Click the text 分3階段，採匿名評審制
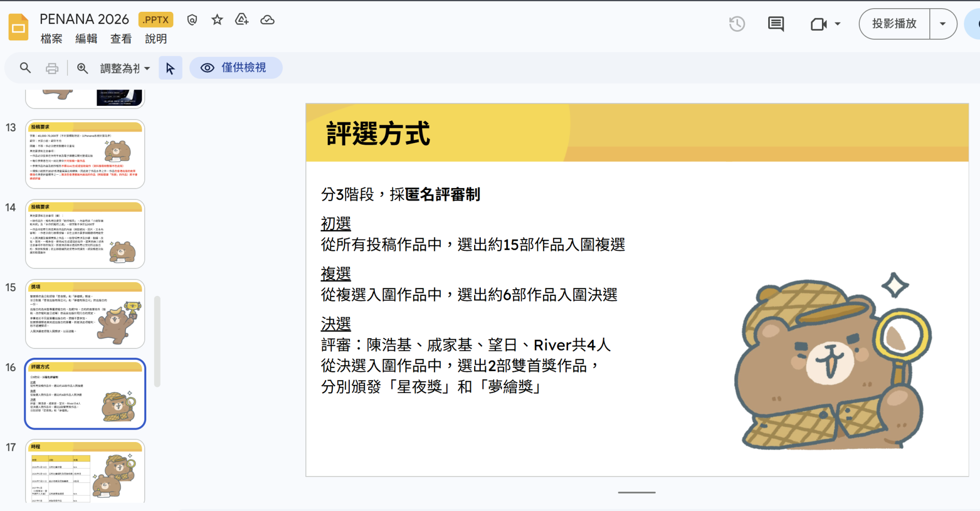980x511 pixels. pyautogui.click(x=400, y=194)
